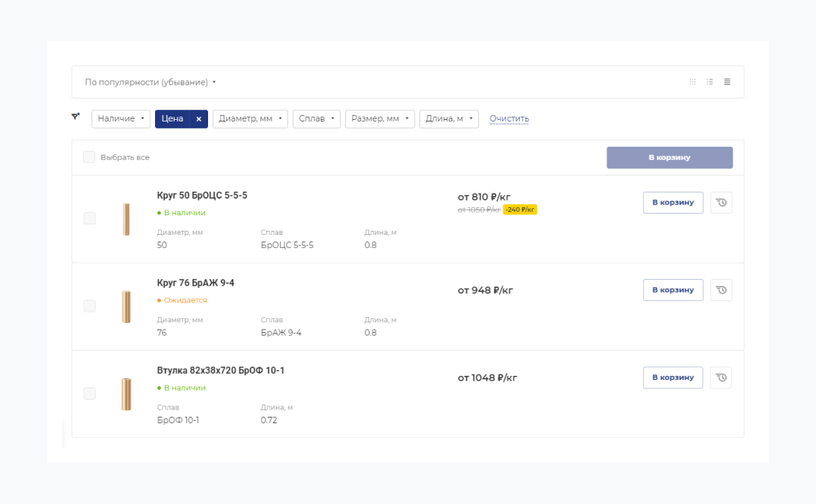The image size is (816, 504).
Task: Open history icon for Круг 76 БрАЖ
Action: [x=721, y=290]
